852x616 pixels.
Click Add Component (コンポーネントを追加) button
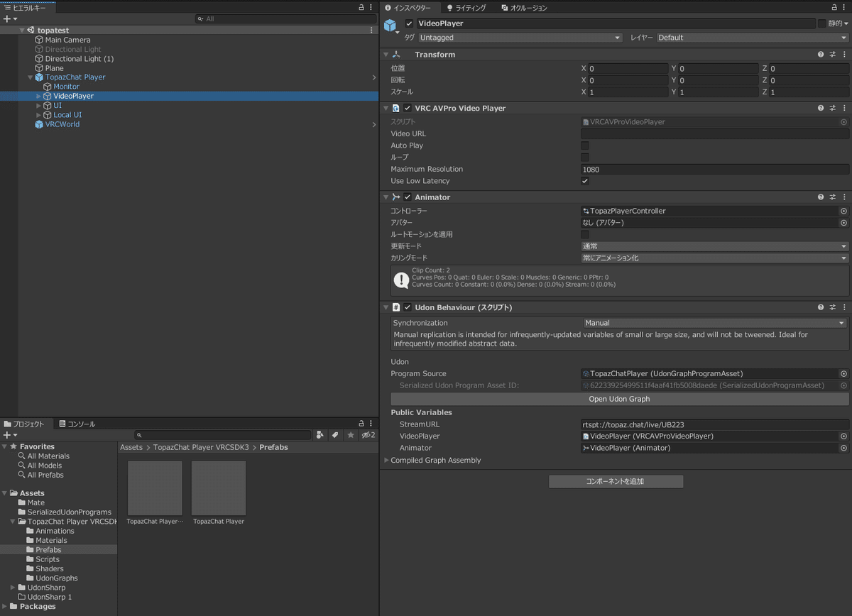click(x=616, y=481)
